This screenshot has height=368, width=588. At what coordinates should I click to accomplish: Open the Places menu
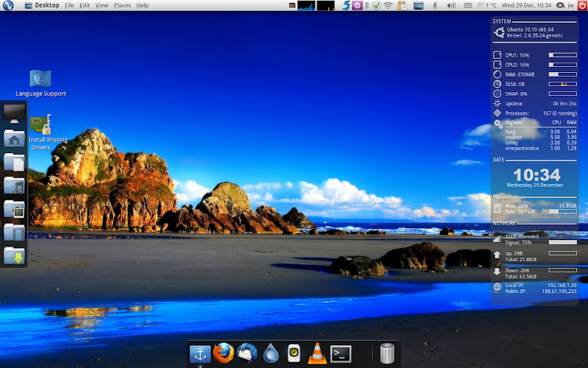point(122,5)
